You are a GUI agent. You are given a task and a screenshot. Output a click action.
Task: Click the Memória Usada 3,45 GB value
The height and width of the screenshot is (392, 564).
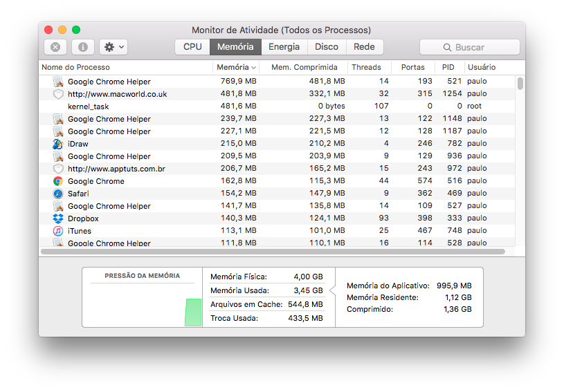(x=308, y=290)
